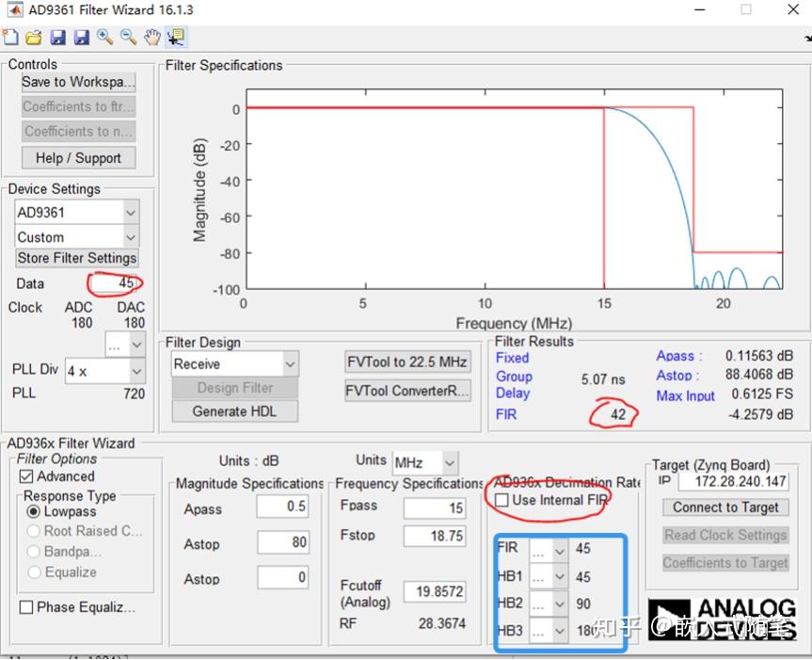This screenshot has width=812, height=660.
Task: Click the Fstop field showing 18.75
Action: [x=435, y=536]
